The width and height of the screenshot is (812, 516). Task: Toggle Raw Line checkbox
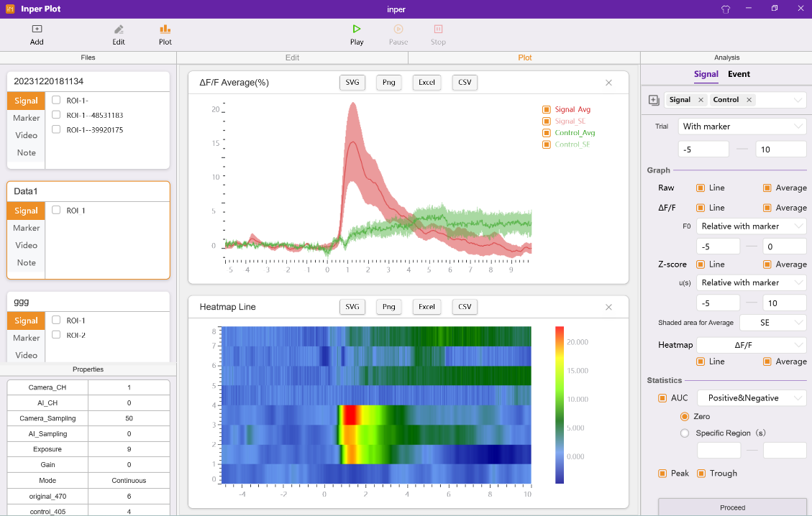(x=701, y=188)
